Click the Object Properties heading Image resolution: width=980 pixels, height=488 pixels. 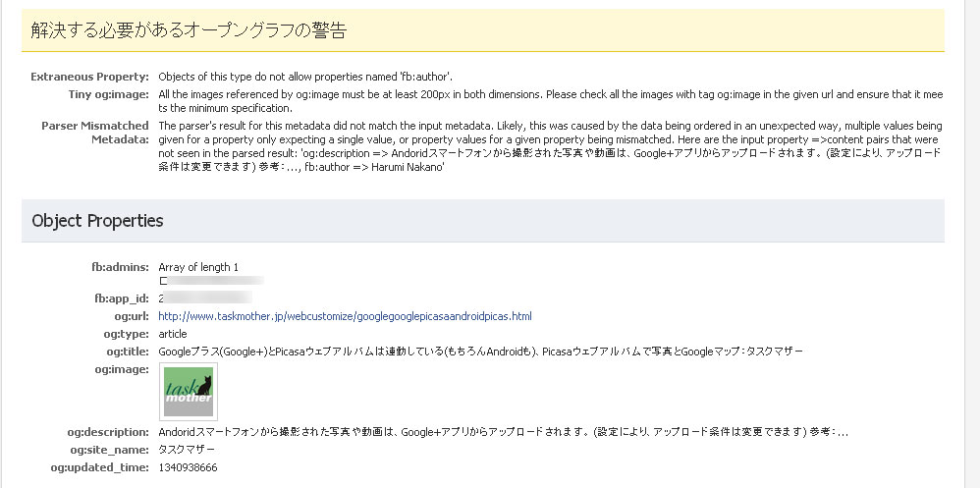pos(97,221)
